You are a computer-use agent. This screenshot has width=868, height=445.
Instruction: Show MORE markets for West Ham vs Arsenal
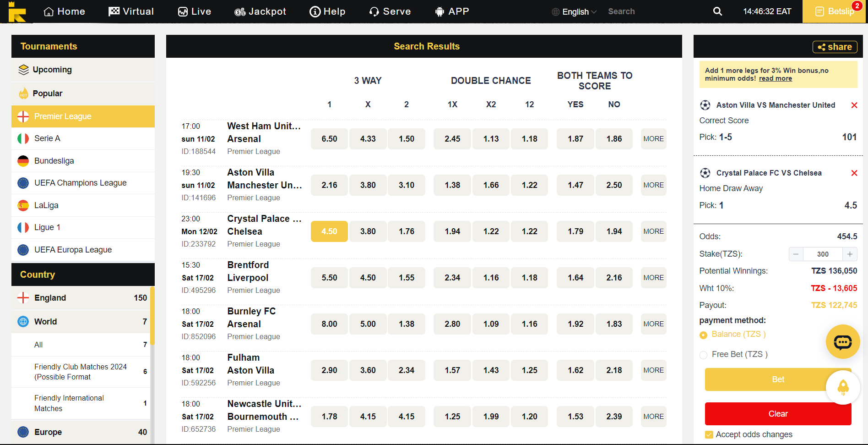(653, 139)
